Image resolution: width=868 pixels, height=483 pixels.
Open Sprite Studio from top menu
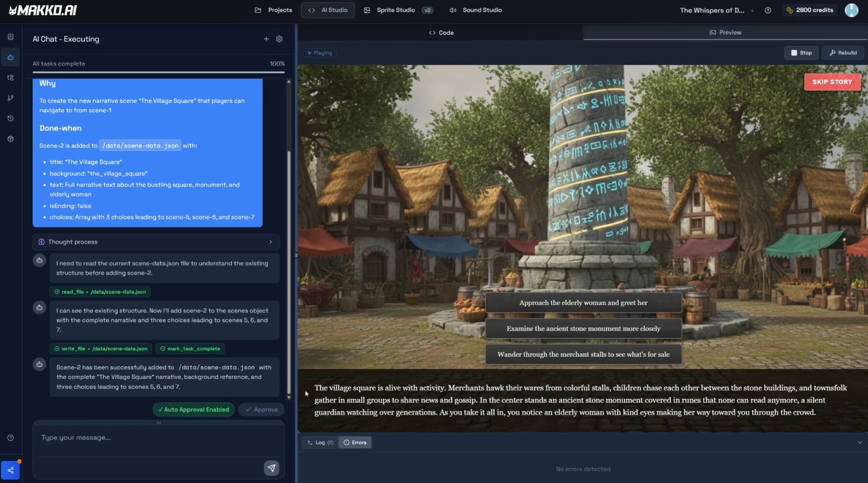click(395, 10)
